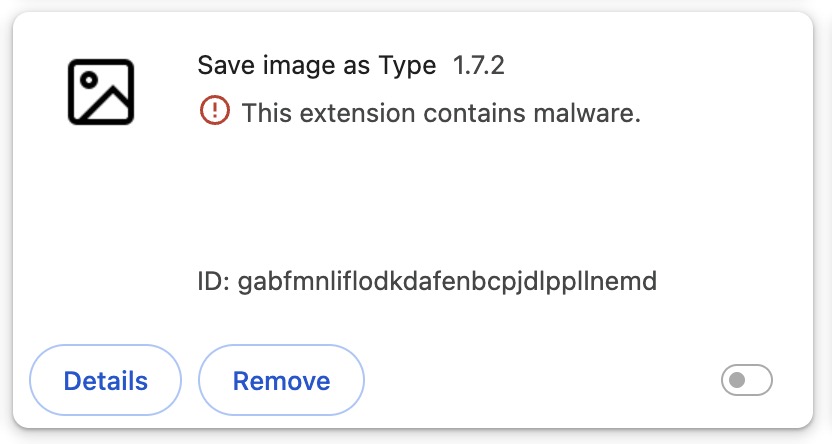The image size is (832, 444).
Task: Click the red malware warning icon
Action: [214, 111]
